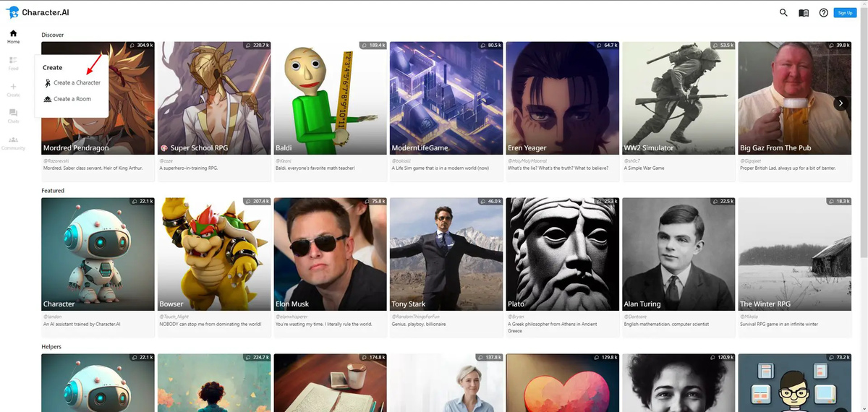Click the help question mark icon

pyautogui.click(x=823, y=13)
